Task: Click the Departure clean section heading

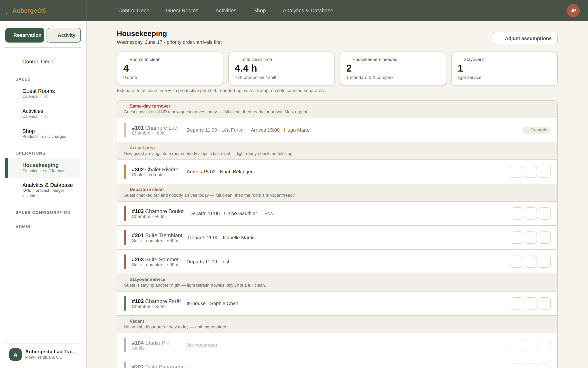Action: [147, 189]
